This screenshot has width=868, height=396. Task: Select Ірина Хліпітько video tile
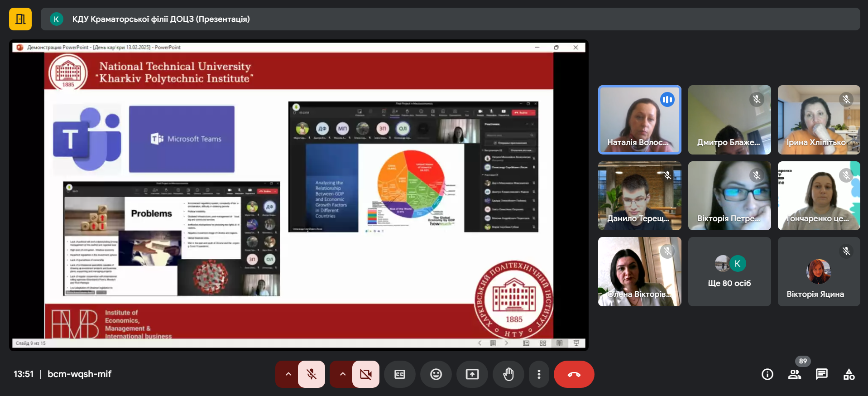click(819, 120)
